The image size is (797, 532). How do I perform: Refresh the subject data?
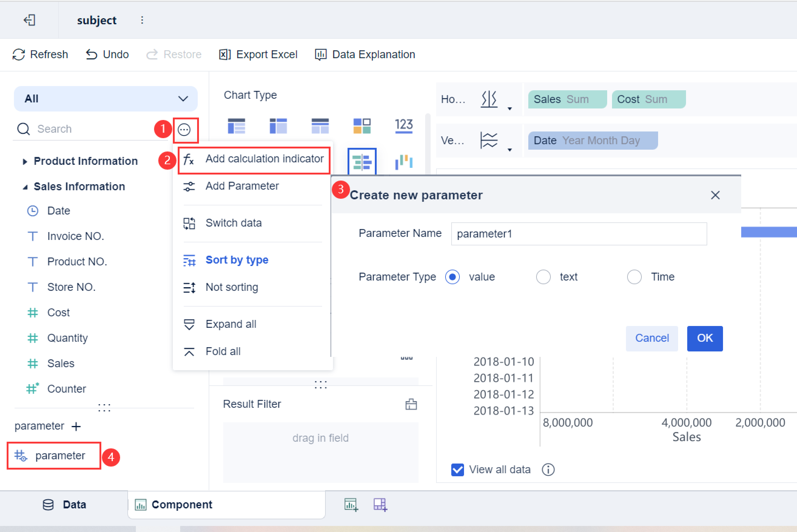[40, 54]
